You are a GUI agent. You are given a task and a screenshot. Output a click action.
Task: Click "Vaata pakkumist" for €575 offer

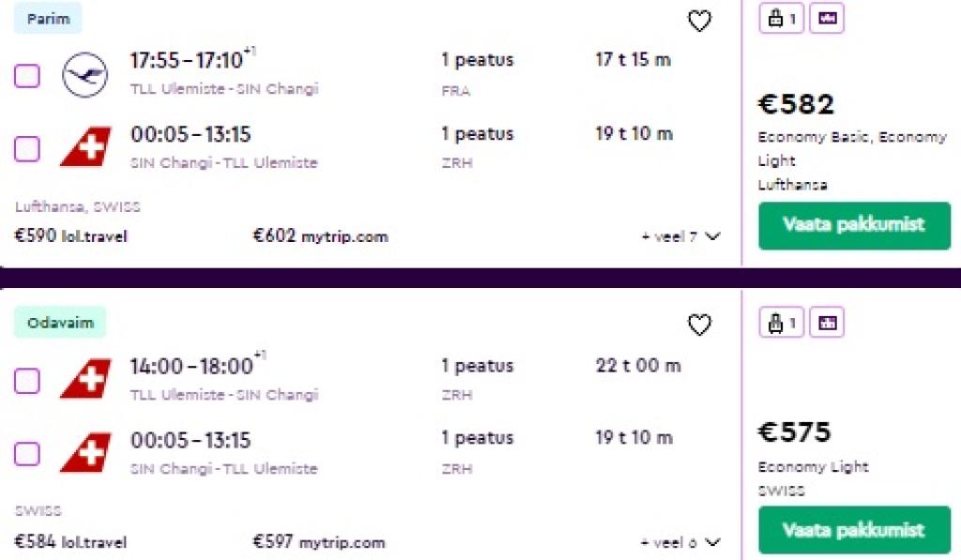tap(854, 531)
